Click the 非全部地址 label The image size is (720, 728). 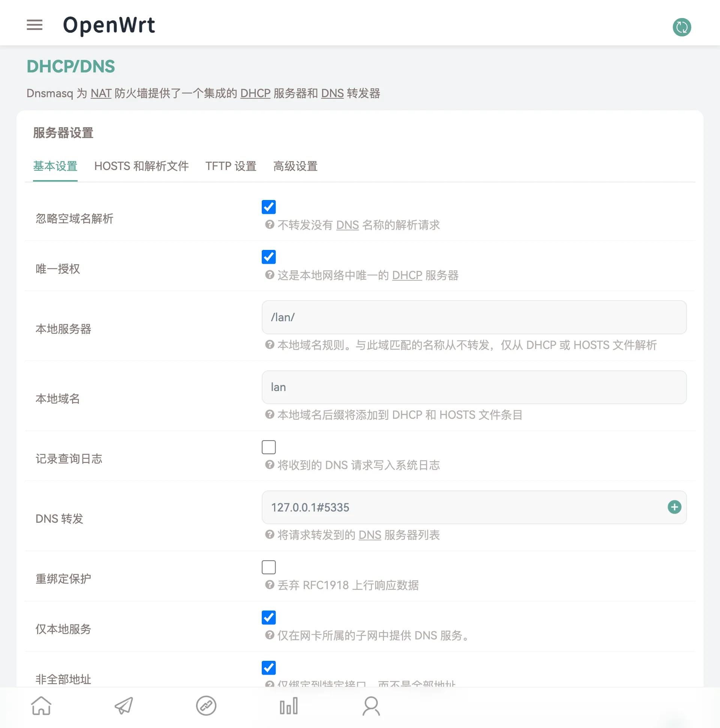[x=63, y=679]
